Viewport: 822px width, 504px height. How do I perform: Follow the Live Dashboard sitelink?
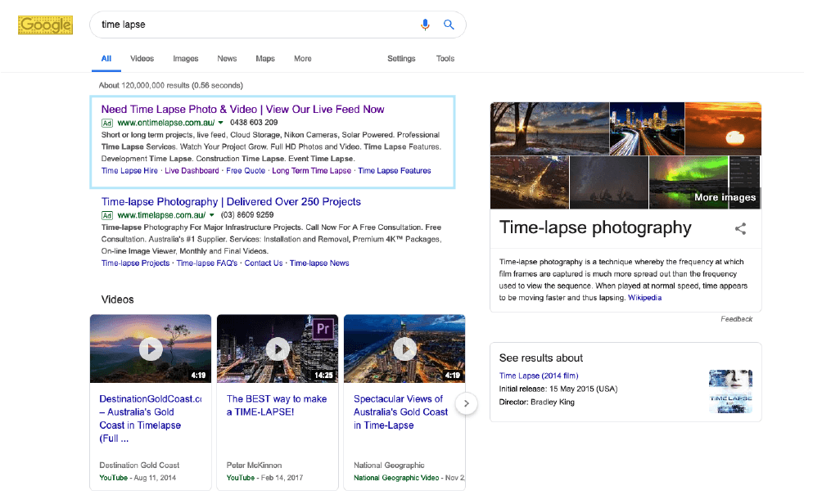tap(192, 171)
